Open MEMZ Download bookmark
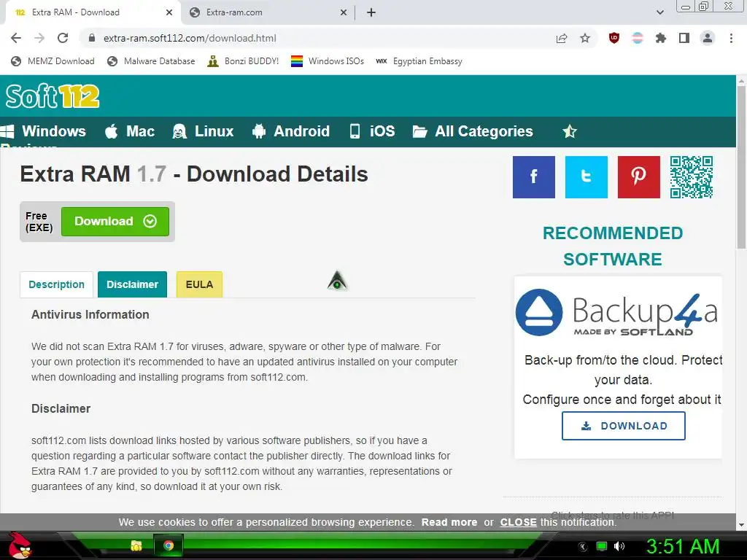The image size is (747, 560). [x=53, y=61]
